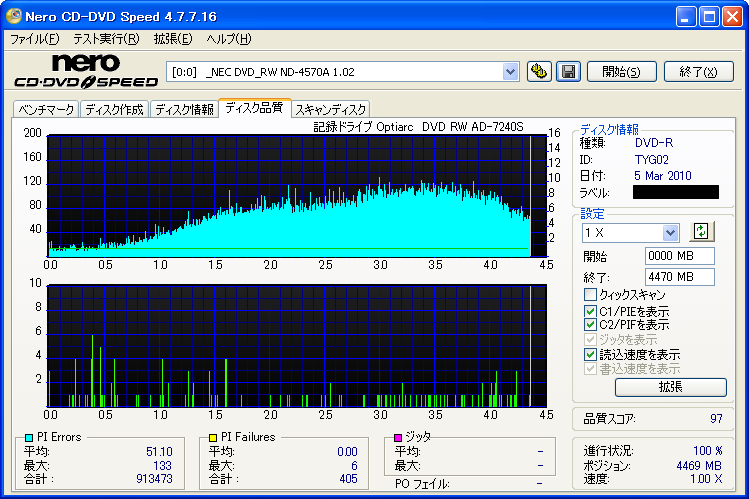Click the quality score value 97

click(716, 419)
